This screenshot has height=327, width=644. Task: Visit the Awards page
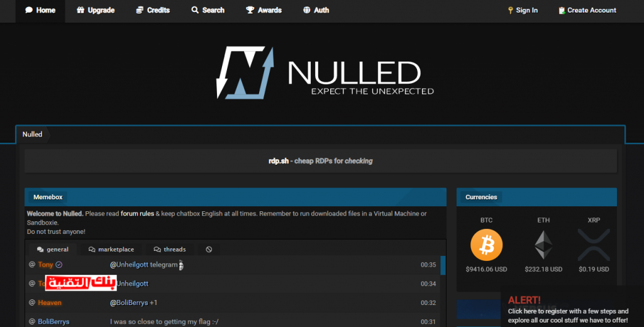point(264,10)
